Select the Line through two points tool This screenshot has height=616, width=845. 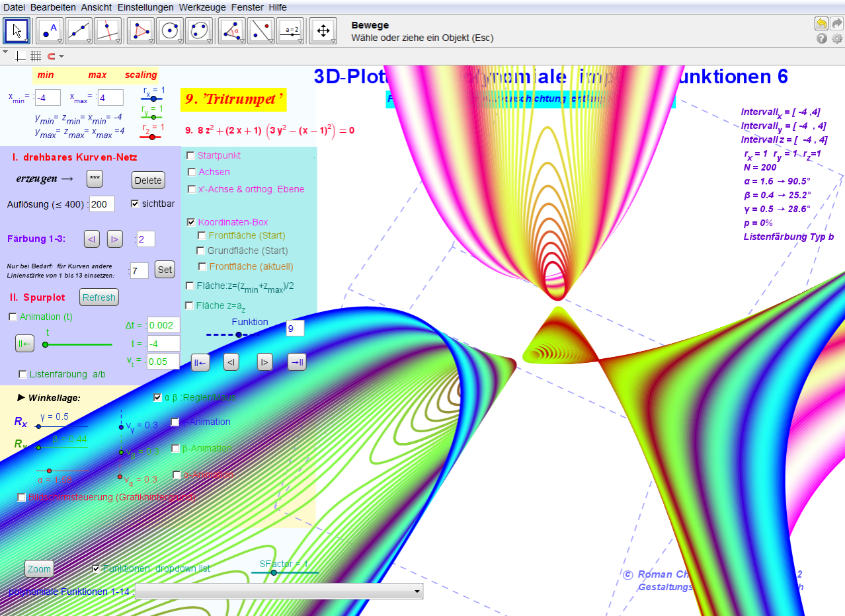pyautogui.click(x=79, y=30)
